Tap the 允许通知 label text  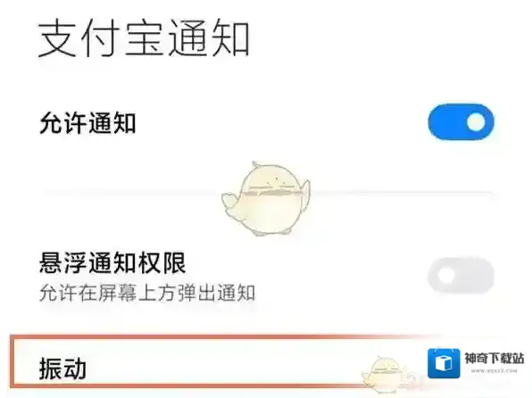click(x=87, y=123)
